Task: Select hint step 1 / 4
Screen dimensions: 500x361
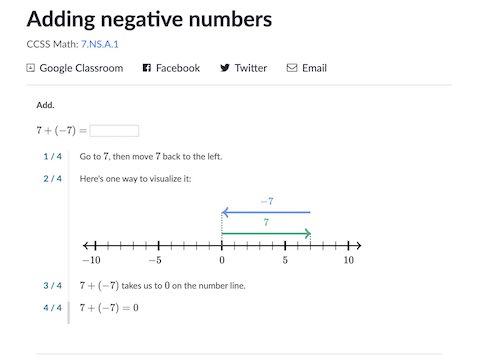Action: tap(53, 156)
